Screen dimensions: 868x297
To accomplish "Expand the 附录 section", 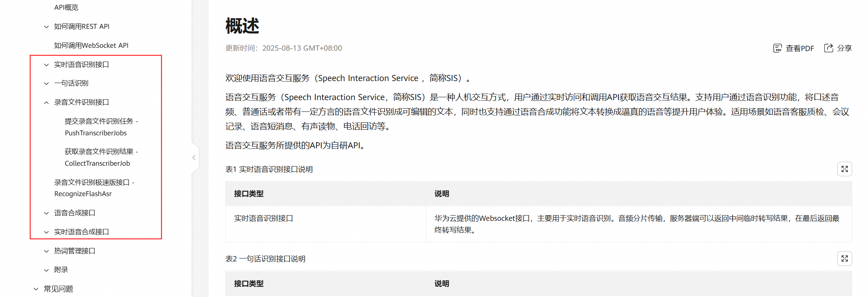I will click(47, 270).
